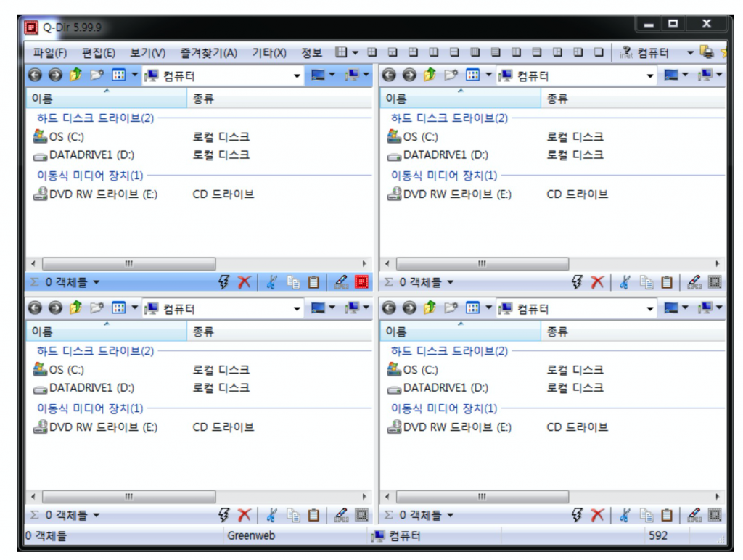Screen dimensions: 743x560
Task: Click red X delete icon in top-left pane
Action: coord(244,282)
